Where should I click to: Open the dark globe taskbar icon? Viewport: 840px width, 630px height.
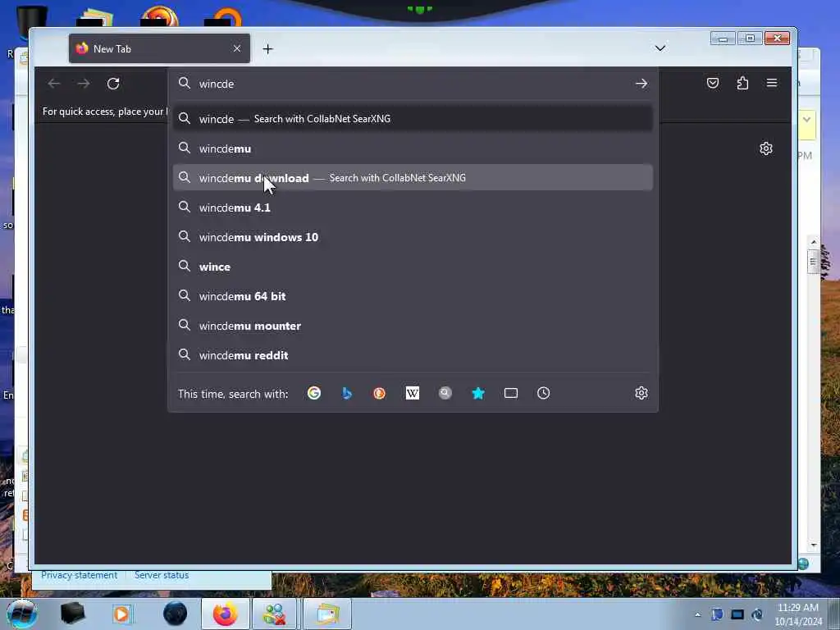pyautogui.click(x=175, y=614)
